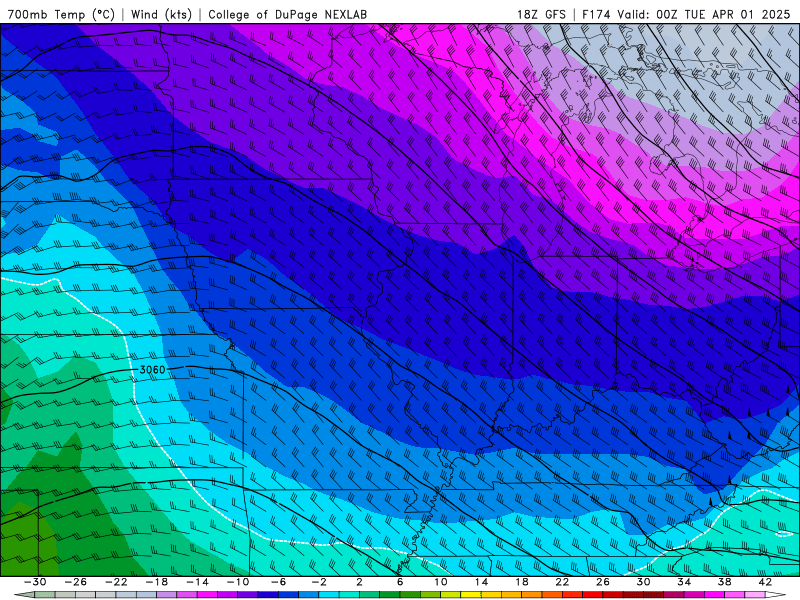Click the bright yellow colorbar segment
This screenshot has width=800, height=600.
coord(471,595)
